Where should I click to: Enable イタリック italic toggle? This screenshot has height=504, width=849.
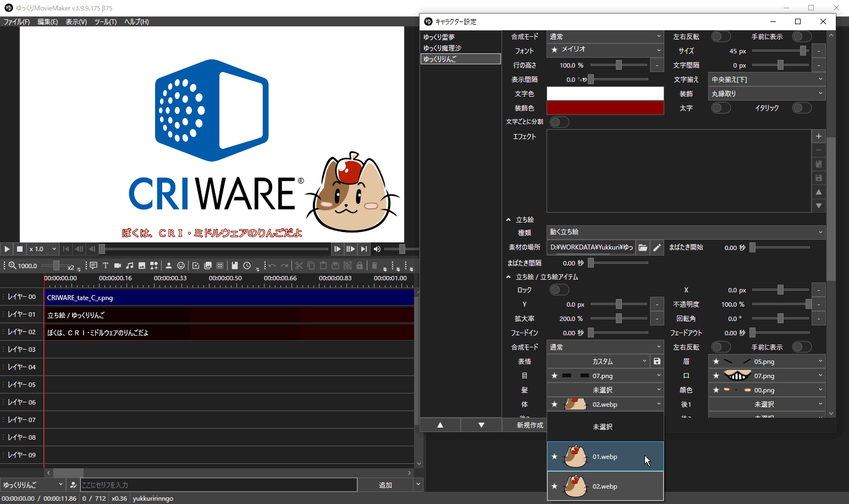802,108
